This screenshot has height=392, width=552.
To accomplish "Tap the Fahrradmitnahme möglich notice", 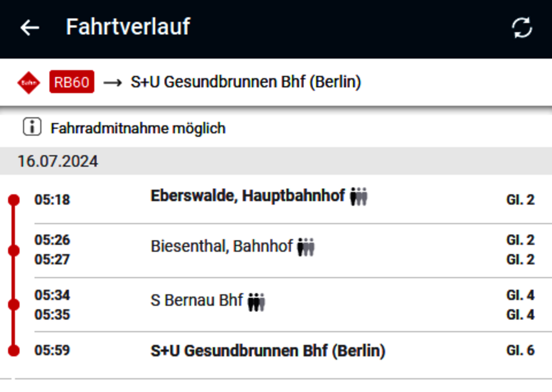I will [138, 128].
